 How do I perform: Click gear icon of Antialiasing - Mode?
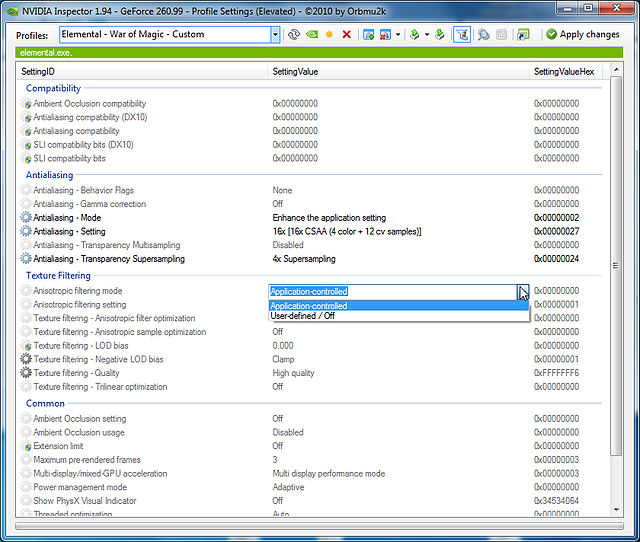26,218
